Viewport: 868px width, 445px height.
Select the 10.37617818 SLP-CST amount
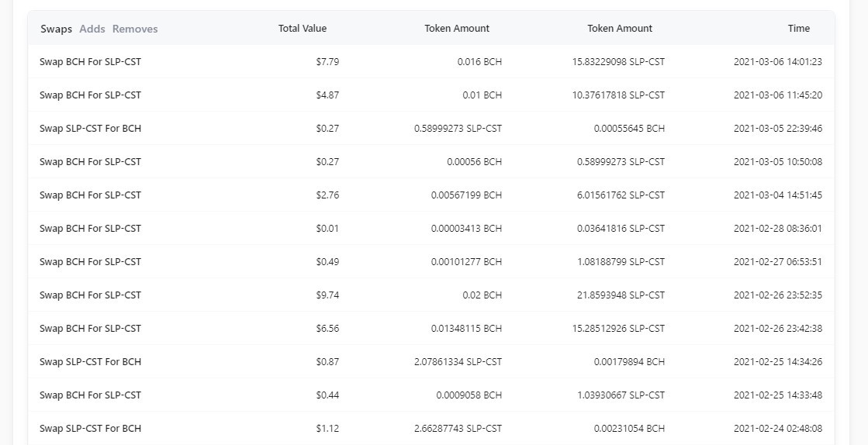pyautogui.click(x=618, y=95)
